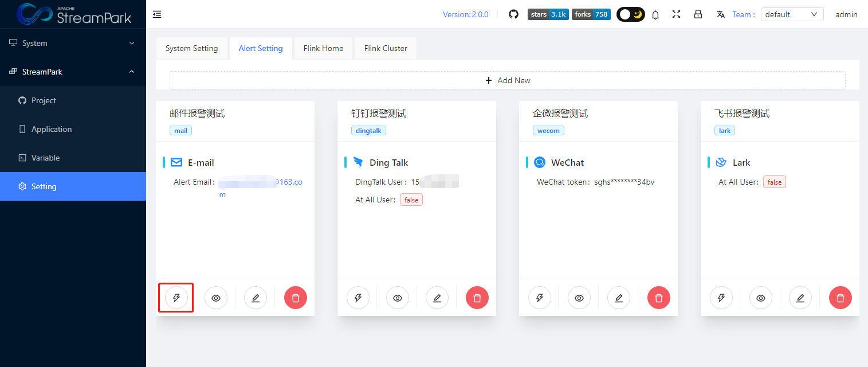Expand the System sidebar menu

[73, 43]
